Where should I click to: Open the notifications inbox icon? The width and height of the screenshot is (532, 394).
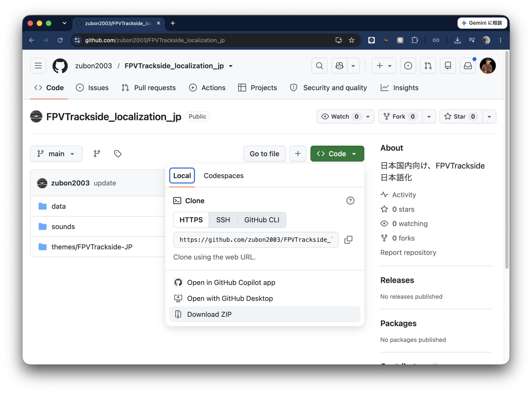click(468, 66)
